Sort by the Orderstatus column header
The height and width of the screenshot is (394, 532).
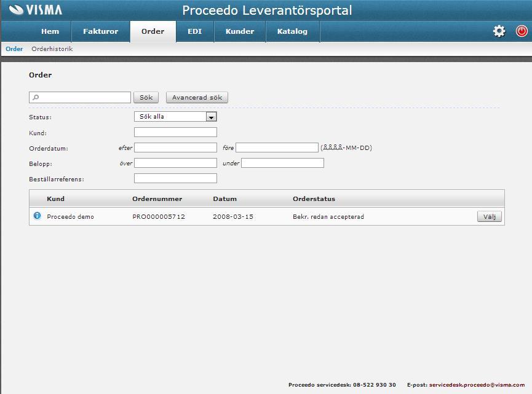point(314,199)
